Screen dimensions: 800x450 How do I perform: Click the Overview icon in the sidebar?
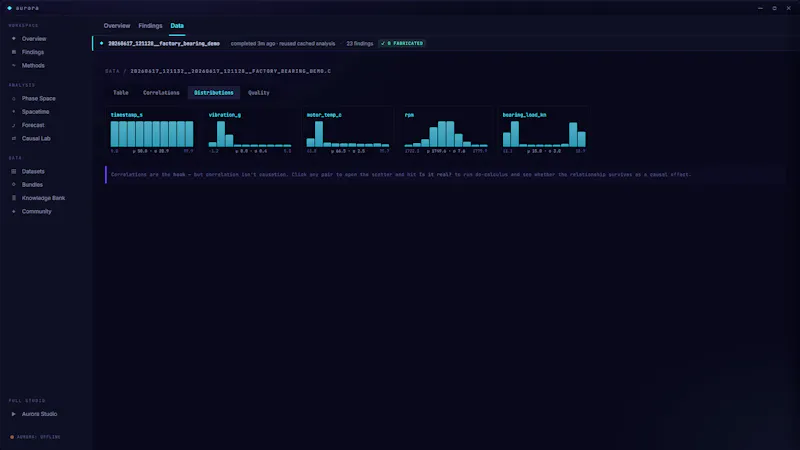click(14, 39)
